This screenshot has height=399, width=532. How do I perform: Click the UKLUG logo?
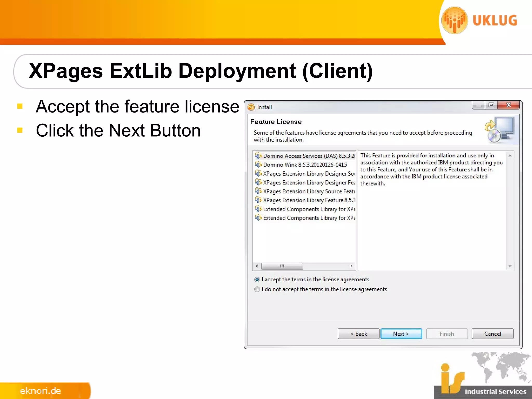coord(480,20)
